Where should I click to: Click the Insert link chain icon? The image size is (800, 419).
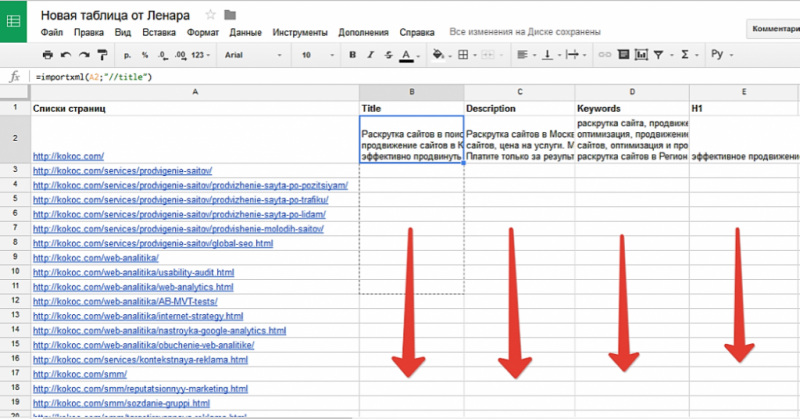click(x=605, y=55)
